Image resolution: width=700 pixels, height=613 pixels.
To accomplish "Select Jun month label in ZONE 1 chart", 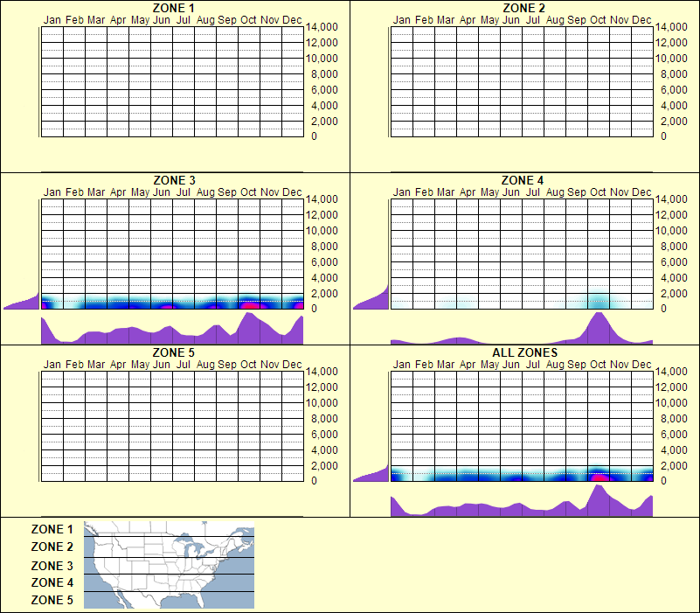I will pos(161,20).
